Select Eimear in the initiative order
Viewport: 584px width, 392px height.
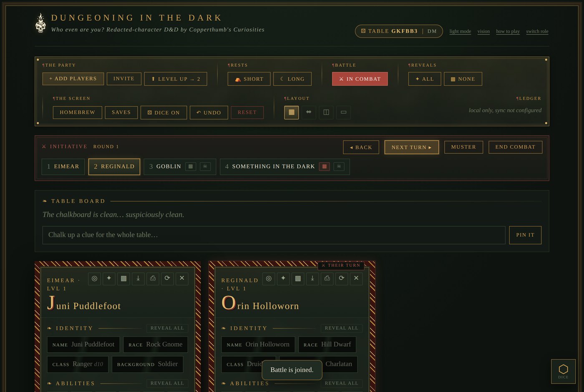point(63,166)
